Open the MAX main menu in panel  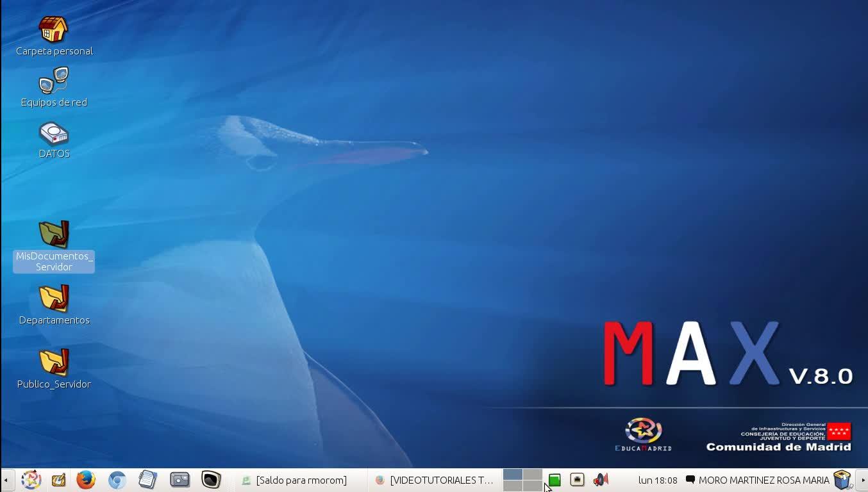(31, 480)
